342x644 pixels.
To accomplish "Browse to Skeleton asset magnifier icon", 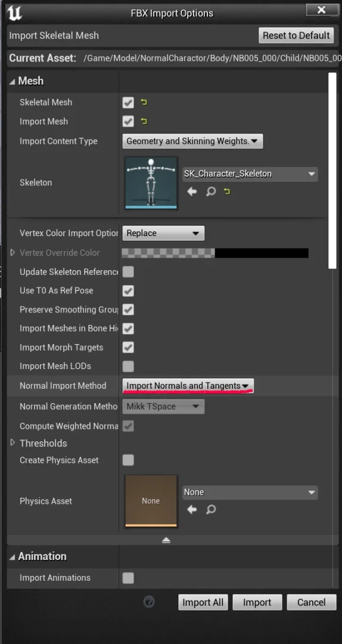I will [210, 191].
